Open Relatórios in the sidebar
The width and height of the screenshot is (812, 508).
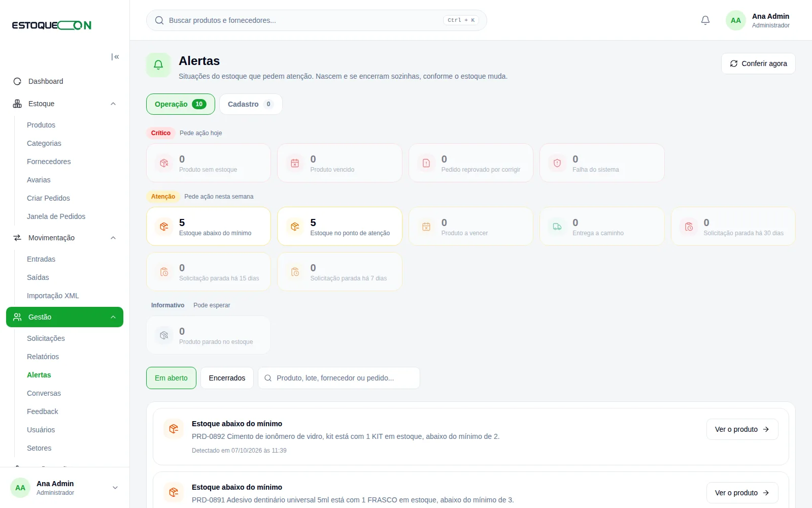click(x=43, y=357)
